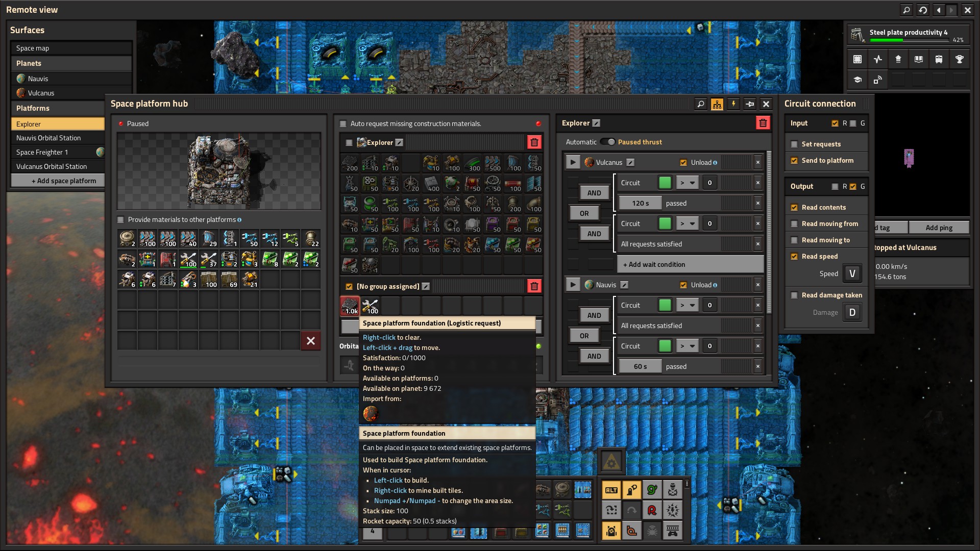Open tips and tricks graduation cap icon
The height and width of the screenshot is (551, 980).
(857, 80)
